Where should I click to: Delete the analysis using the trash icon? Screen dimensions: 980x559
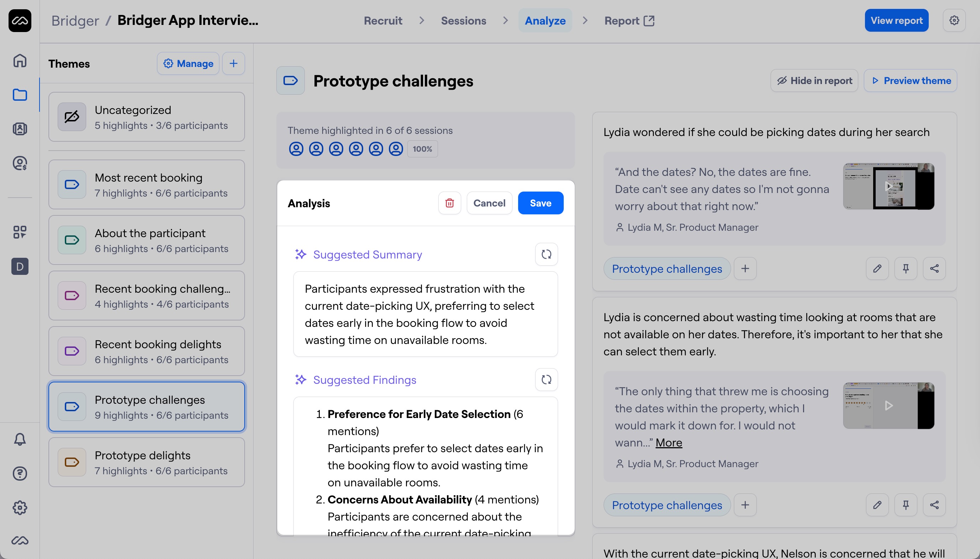pos(449,203)
